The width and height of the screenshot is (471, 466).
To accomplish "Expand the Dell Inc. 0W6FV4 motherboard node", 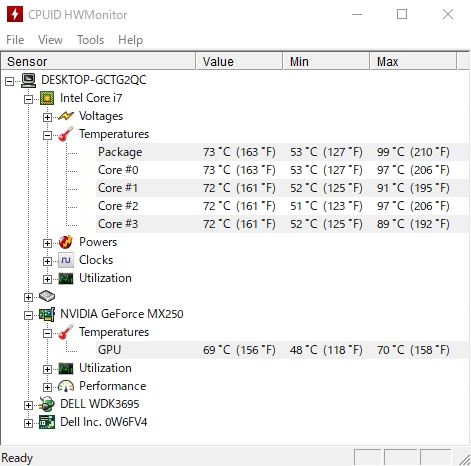I will click(x=28, y=423).
